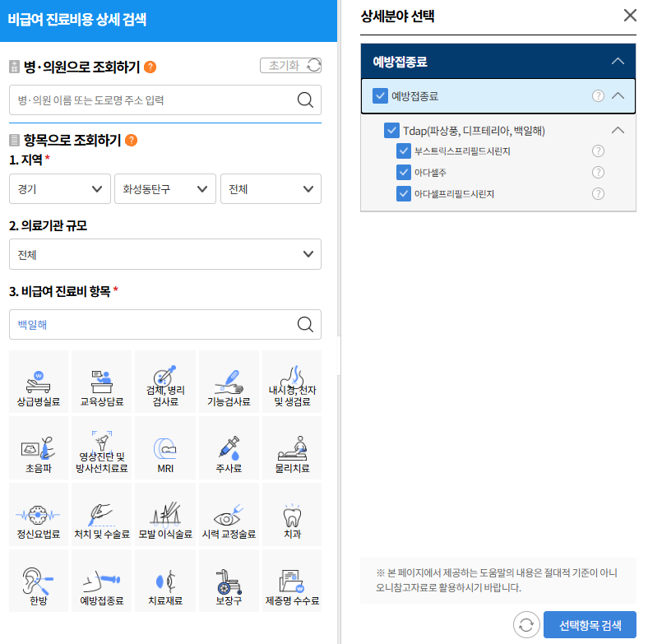Show help for 예방접종료 row
The height and width of the screenshot is (644, 648).
coord(598,96)
